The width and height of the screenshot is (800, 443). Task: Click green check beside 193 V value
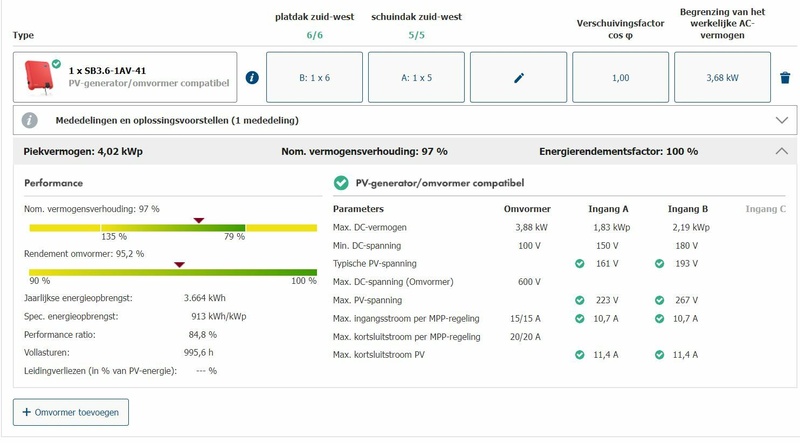click(x=660, y=263)
